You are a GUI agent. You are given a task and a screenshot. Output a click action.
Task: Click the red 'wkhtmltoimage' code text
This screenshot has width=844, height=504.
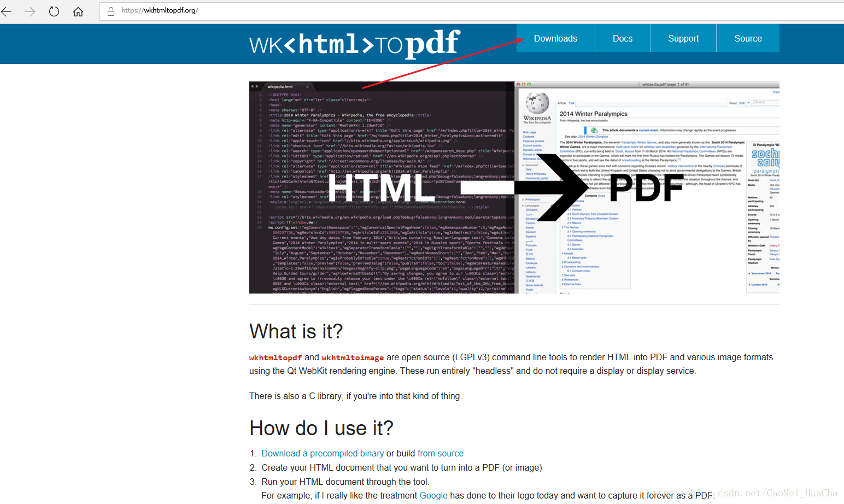click(353, 358)
